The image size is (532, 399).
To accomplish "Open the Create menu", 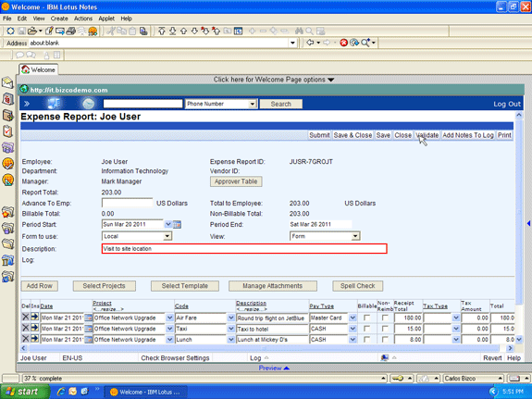I will 59,19.
